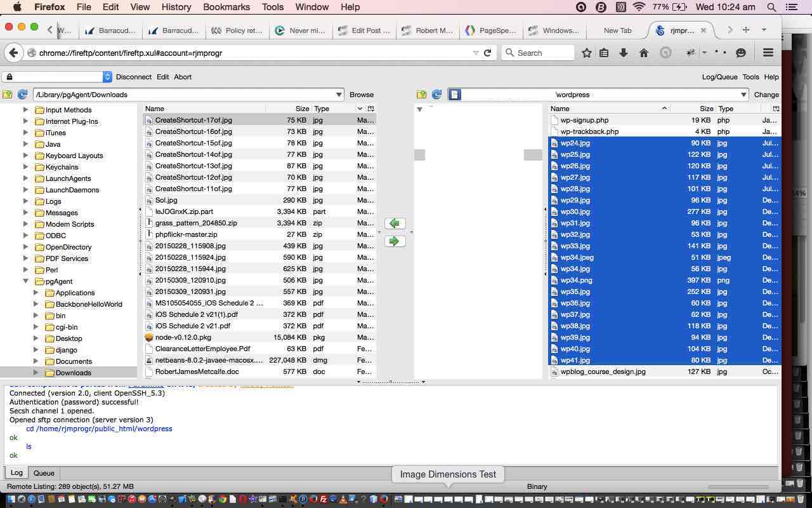
Task: Click the Firefox back arrow button
Action: [x=13, y=53]
